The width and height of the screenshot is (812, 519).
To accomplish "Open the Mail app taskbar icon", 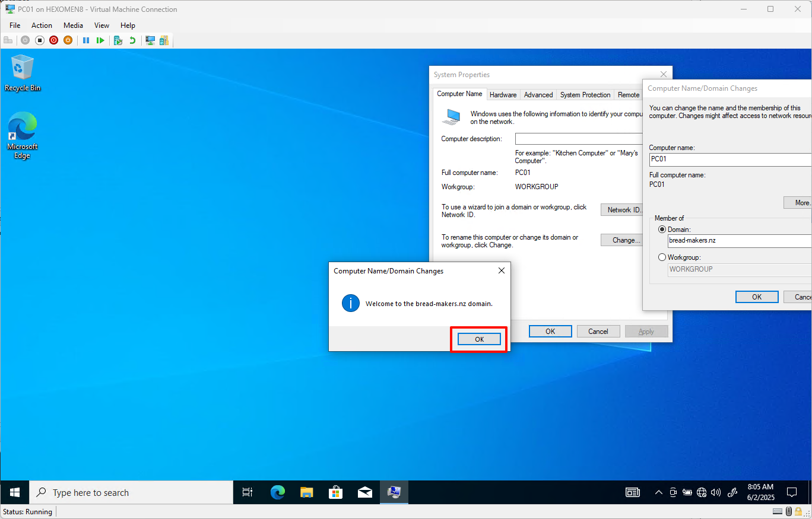I will pos(364,492).
